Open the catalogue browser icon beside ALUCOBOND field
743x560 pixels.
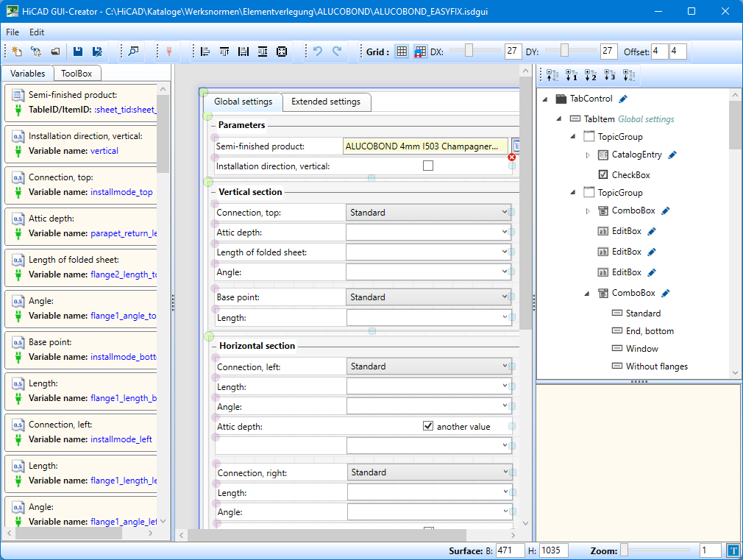pyautogui.click(x=516, y=146)
